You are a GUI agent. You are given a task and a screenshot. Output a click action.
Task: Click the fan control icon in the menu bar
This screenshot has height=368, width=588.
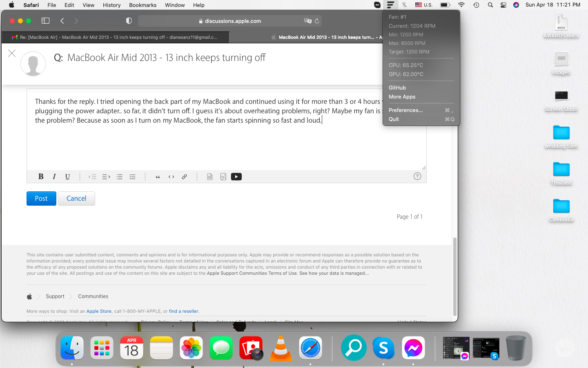pos(391,5)
